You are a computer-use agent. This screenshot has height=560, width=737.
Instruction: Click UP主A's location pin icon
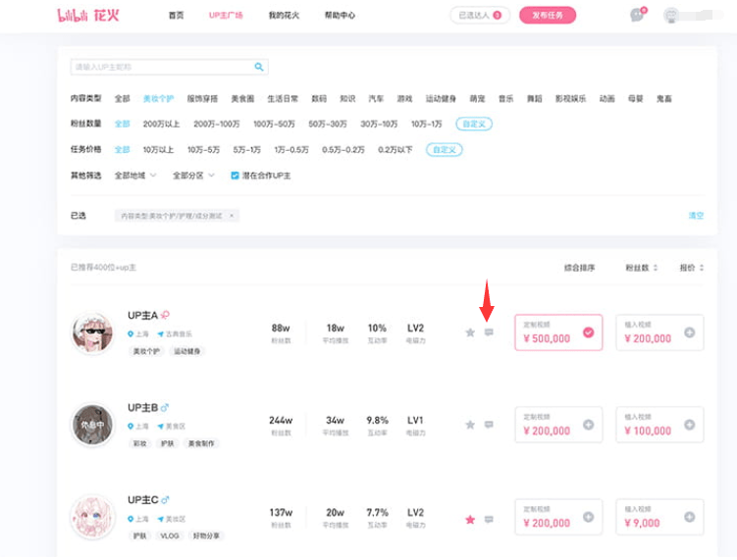click(x=131, y=334)
